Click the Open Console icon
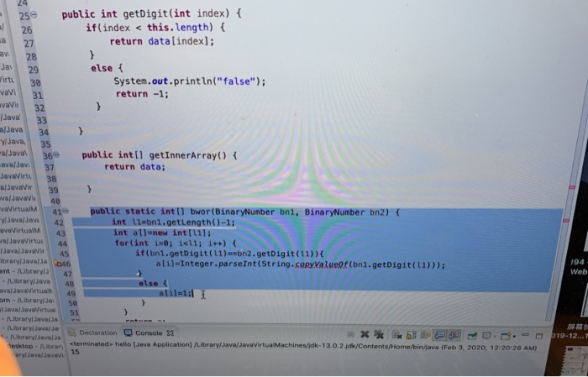Screen dimensions: 588x377 tap(506, 335)
